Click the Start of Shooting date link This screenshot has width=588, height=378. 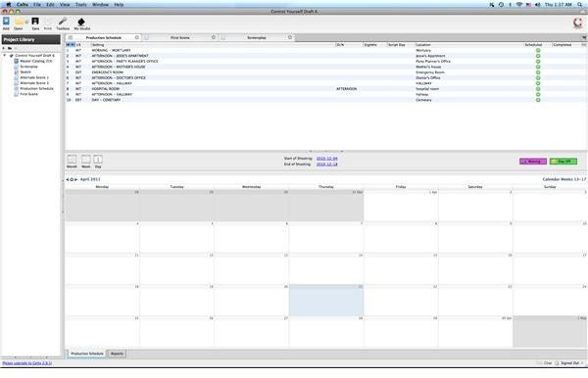point(326,159)
